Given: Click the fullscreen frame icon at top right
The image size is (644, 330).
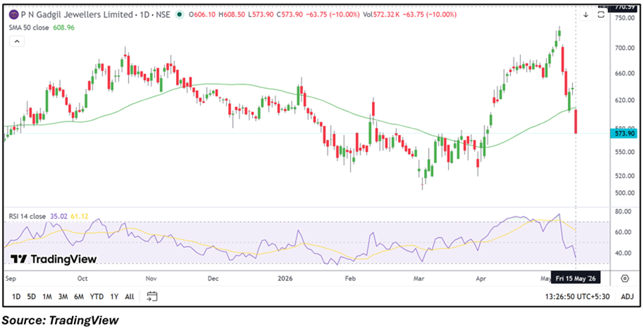Looking at the screenshot, I should coord(601,15).
